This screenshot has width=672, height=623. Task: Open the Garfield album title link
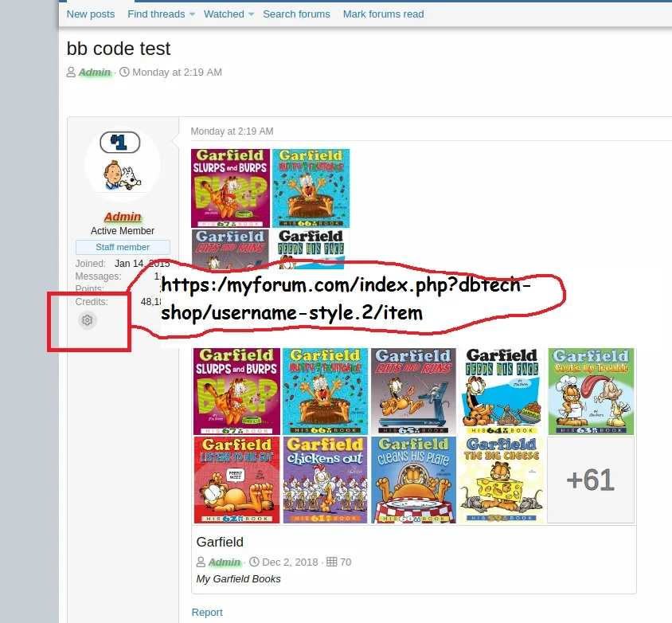pos(220,542)
